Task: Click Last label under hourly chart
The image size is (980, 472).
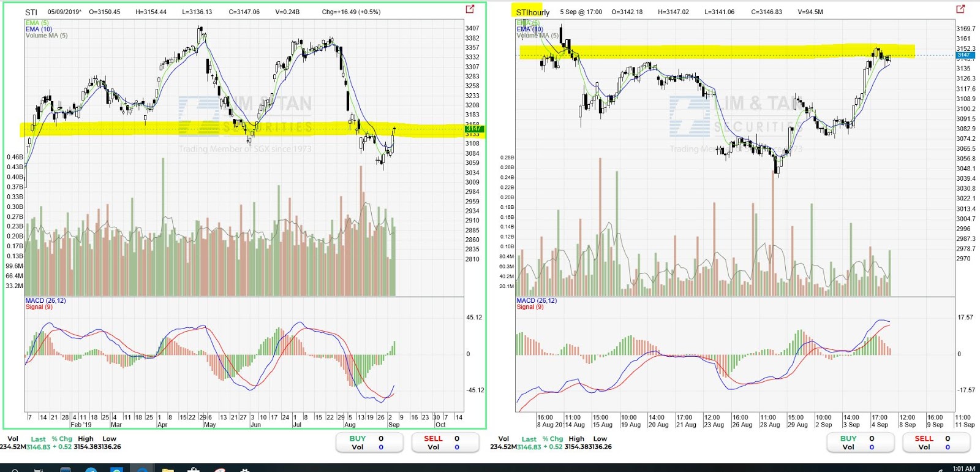Action: click(529, 440)
